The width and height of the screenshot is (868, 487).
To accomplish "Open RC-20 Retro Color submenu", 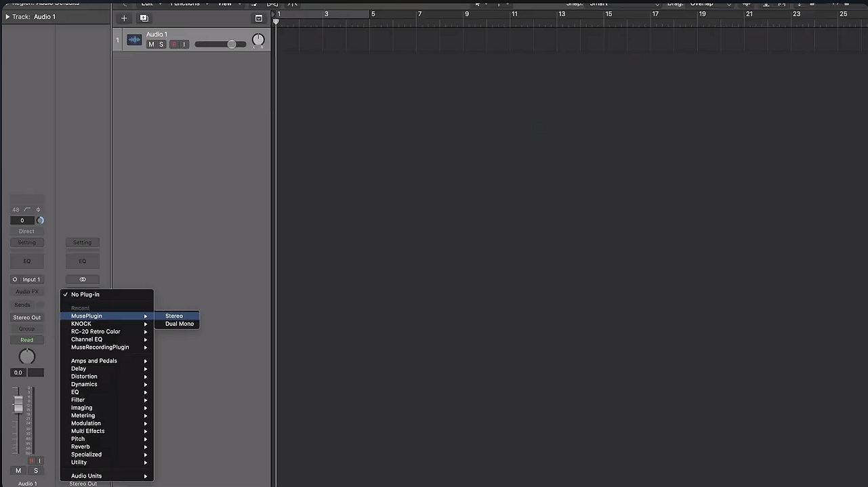I will tap(107, 332).
